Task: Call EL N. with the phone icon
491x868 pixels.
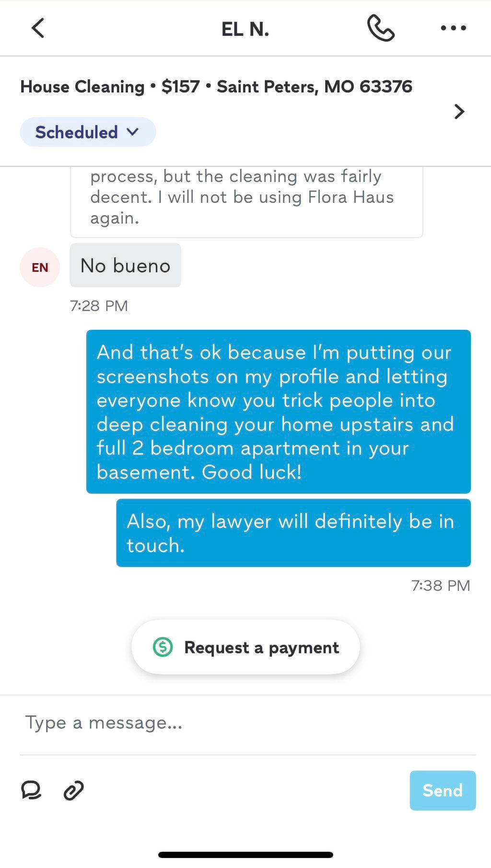Action: (381, 28)
